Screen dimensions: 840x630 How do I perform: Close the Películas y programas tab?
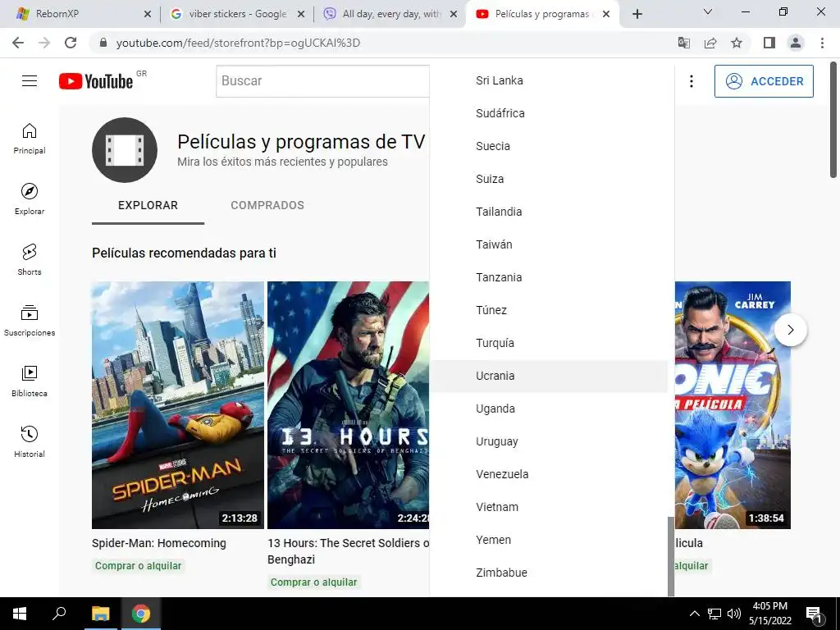pyautogui.click(x=606, y=15)
